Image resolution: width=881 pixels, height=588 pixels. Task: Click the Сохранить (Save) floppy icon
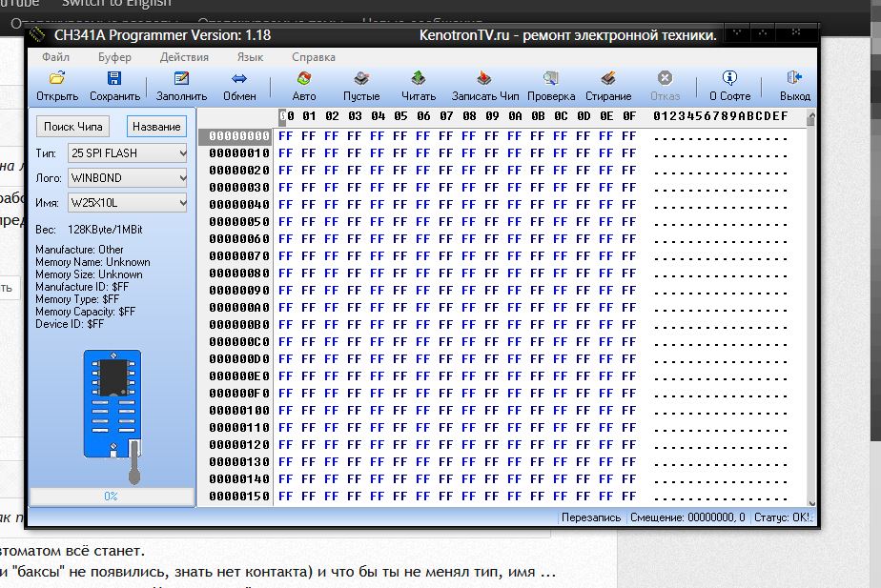(x=114, y=79)
